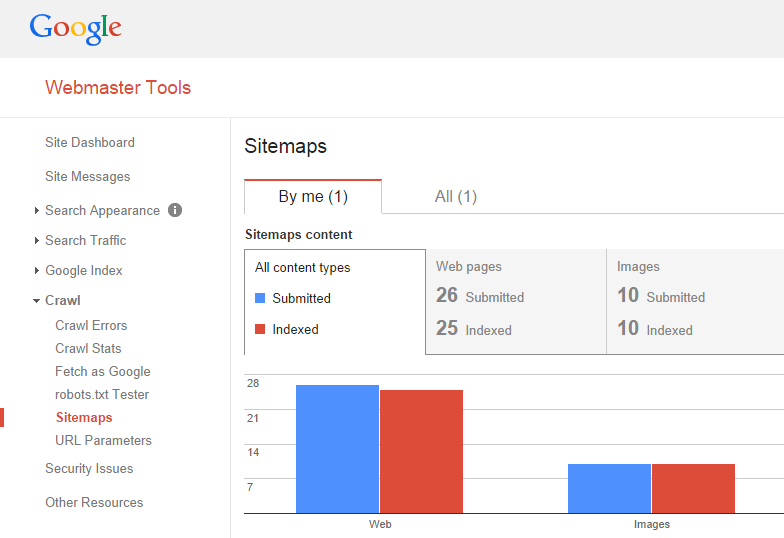The image size is (784, 538).
Task: Open URL Parameters page
Action: [x=103, y=441]
